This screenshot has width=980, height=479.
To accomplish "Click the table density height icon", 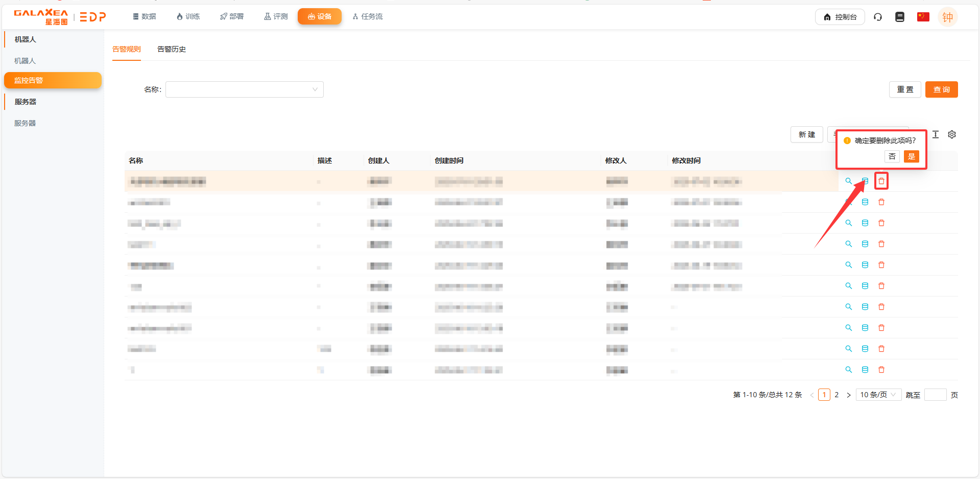I will coord(936,134).
